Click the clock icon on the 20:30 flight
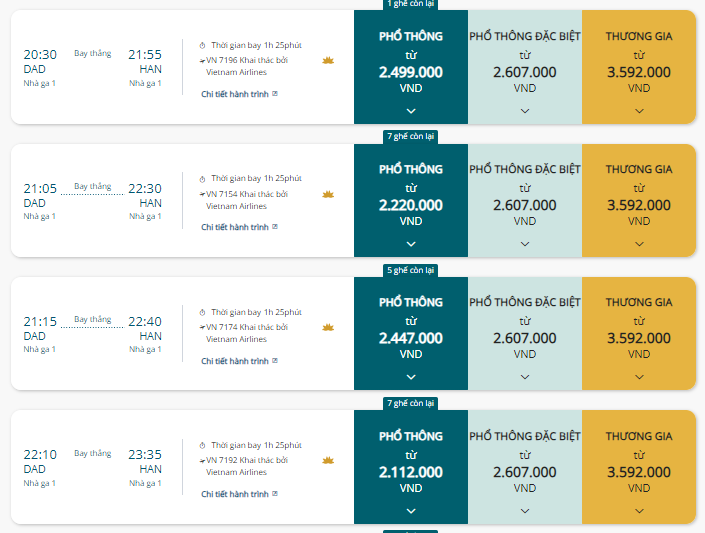This screenshot has width=705, height=533. click(202, 46)
